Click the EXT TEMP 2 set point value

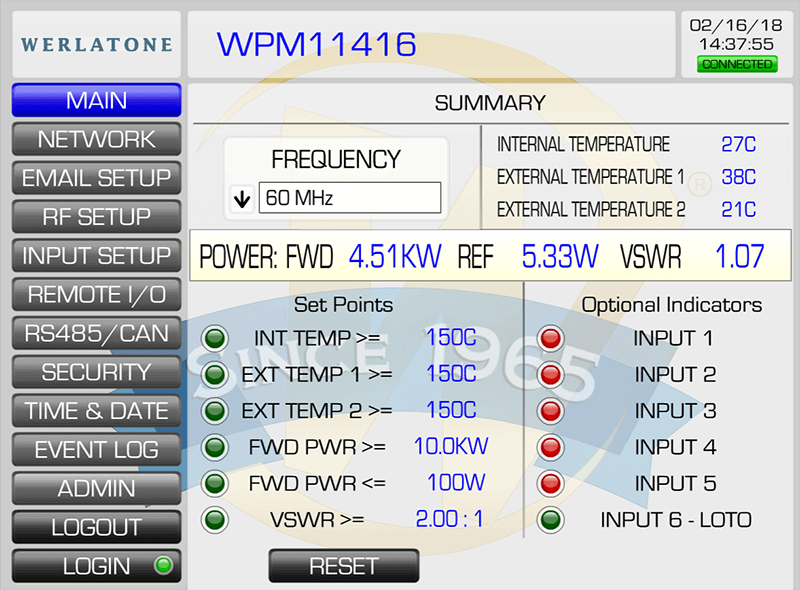click(x=451, y=410)
